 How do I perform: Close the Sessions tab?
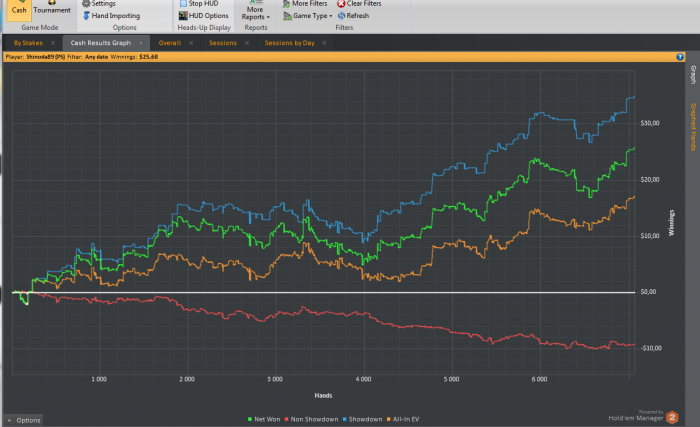(247, 43)
